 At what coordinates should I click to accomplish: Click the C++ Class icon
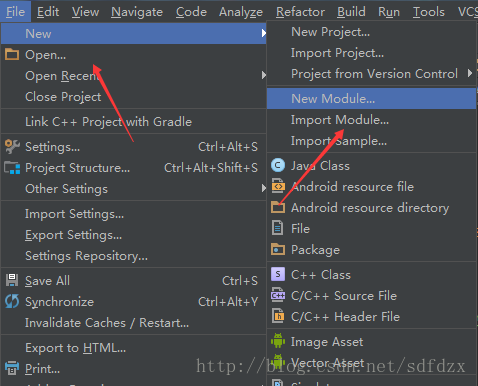(x=278, y=274)
